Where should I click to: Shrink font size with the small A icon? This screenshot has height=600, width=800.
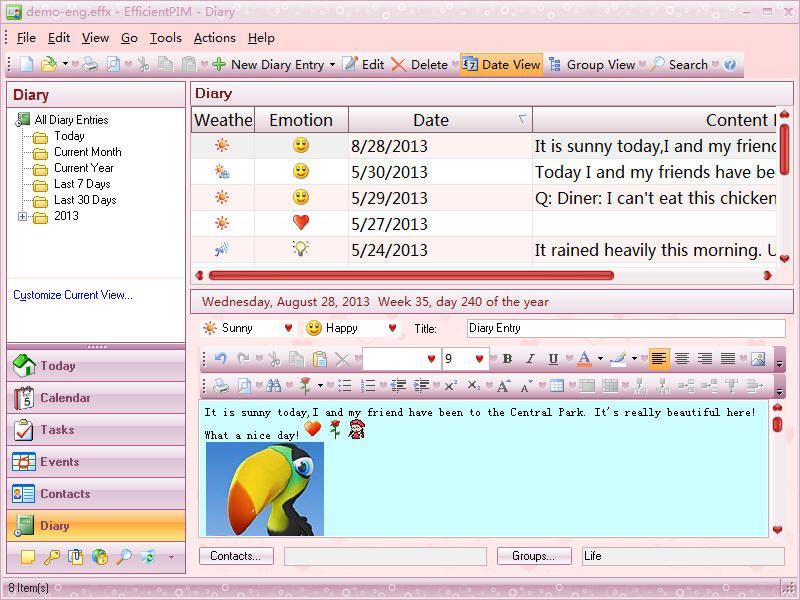tap(526, 386)
